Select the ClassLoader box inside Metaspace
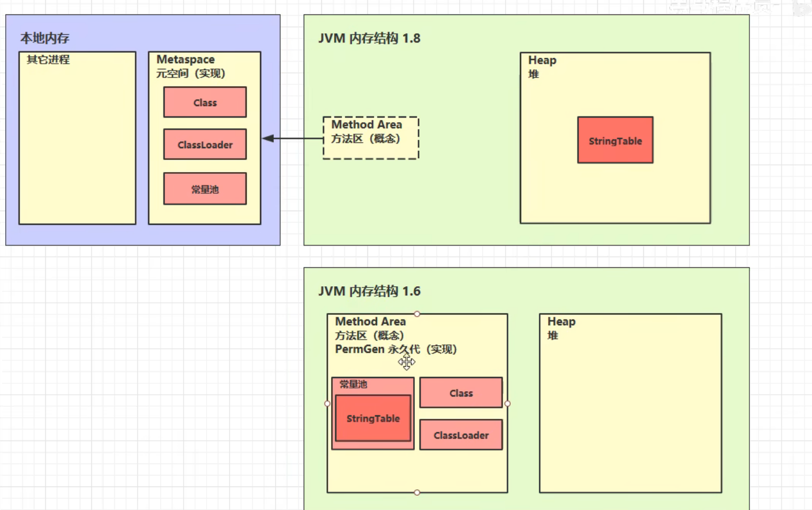The height and width of the screenshot is (510, 812). [x=205, y=145]
